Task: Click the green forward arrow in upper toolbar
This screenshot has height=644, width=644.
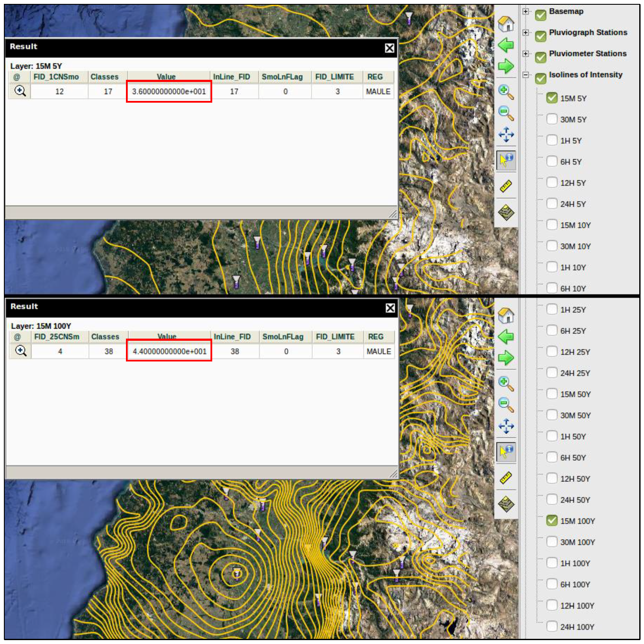Action: point(506,66)
